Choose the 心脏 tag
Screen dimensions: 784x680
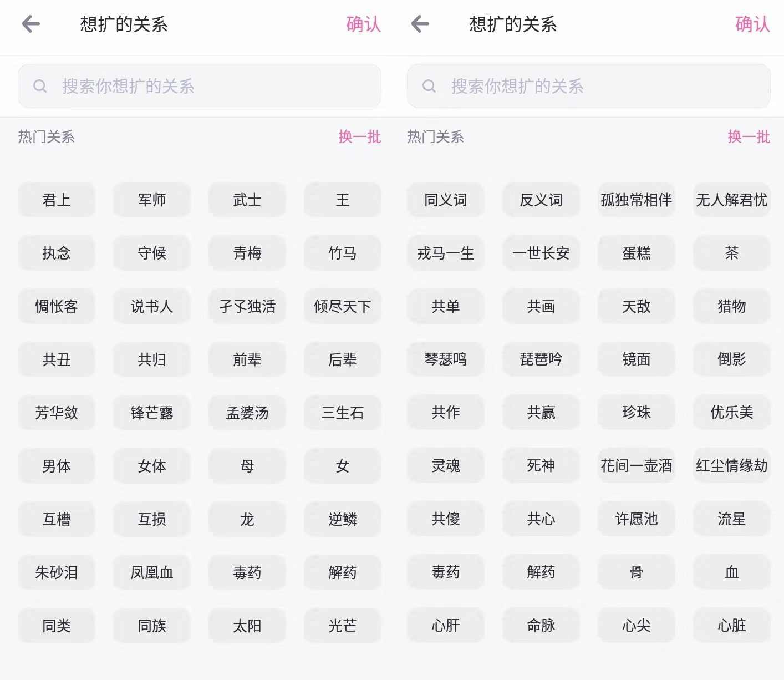[x=732, y=625]
